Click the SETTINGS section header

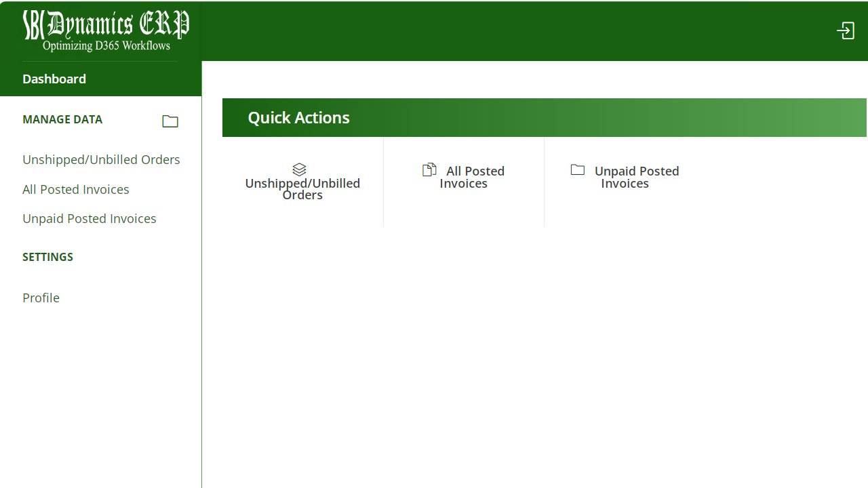click(x=47, y=257)
